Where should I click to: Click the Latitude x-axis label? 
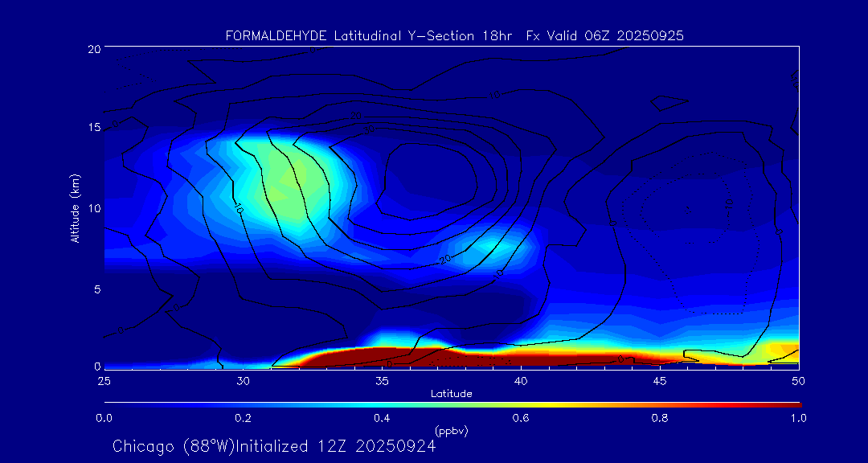click(451, 394)
